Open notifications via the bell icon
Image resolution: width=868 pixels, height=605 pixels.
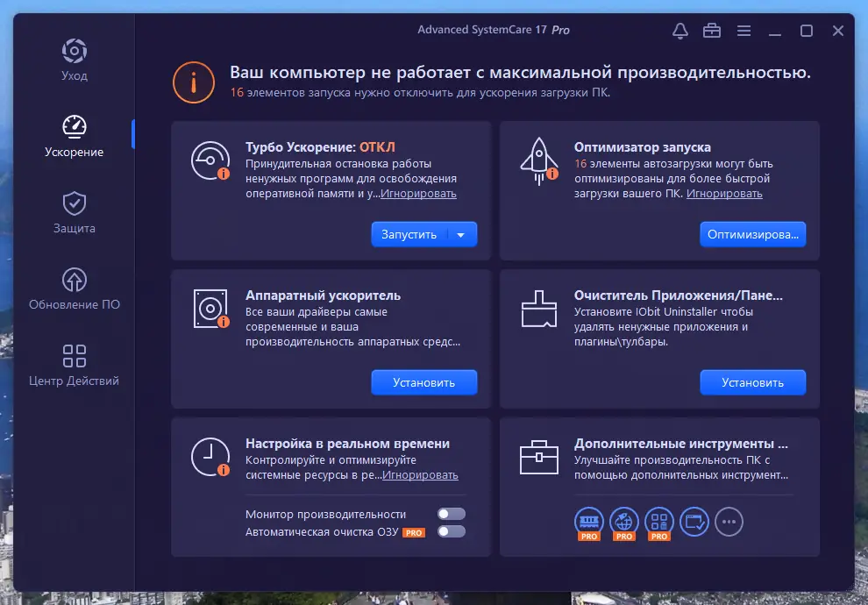pos(679,30)
